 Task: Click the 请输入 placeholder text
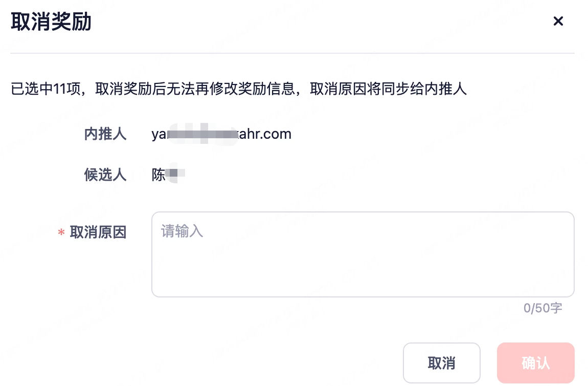[182, 231]
